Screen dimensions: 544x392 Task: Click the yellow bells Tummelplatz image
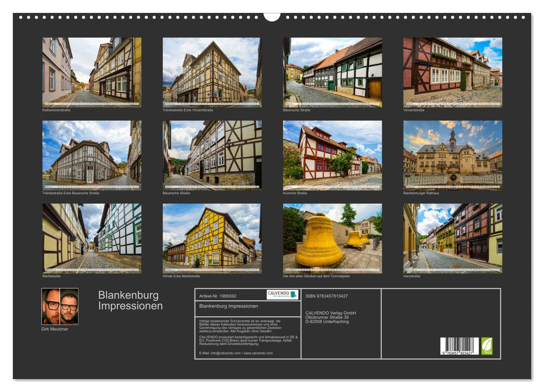tap(333, 238)
